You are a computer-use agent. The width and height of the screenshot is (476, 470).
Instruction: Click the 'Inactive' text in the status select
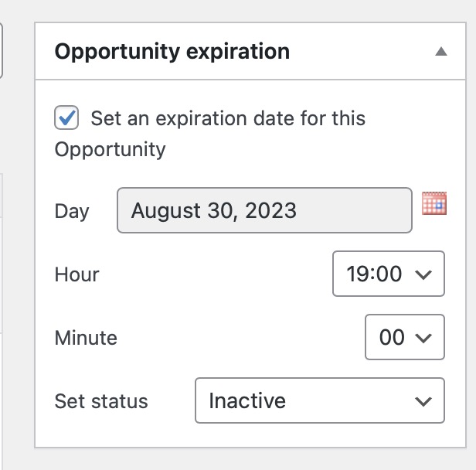point(247,400)
